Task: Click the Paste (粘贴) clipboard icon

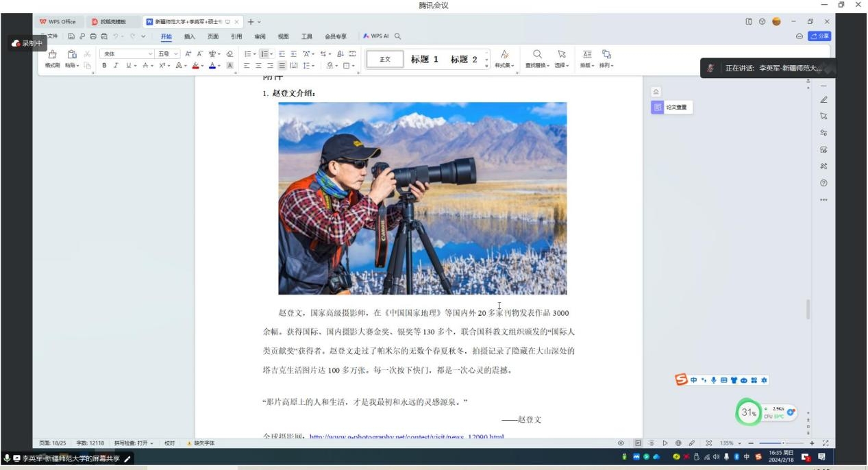Action: 72,55
